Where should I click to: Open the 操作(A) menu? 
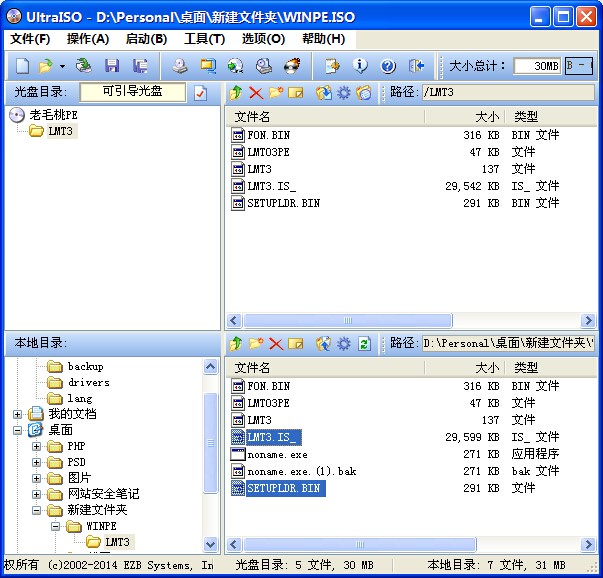[88, 39]
